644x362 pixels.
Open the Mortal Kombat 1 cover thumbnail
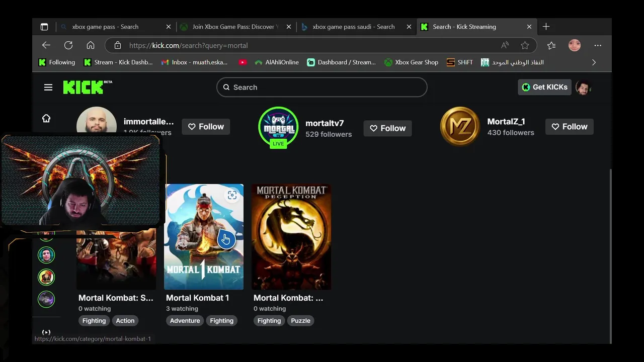(204, 237)
